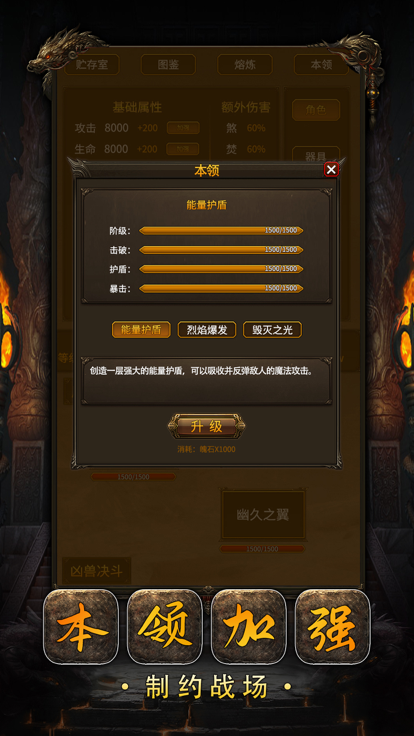Click the skill description text box

[207, 381]
